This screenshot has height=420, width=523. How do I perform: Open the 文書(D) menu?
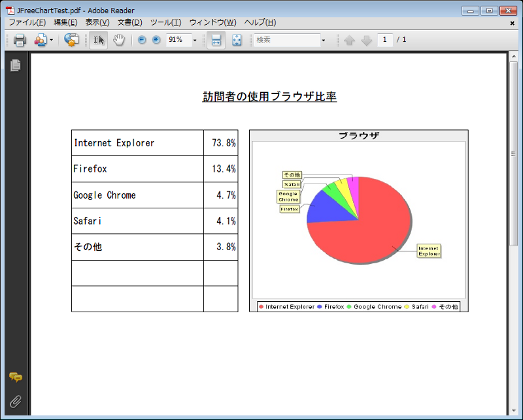(129, 22)
